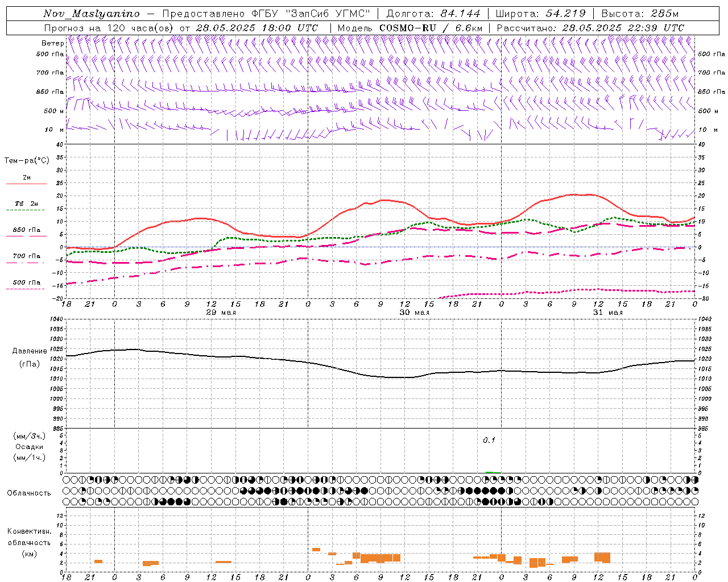
Task: Click the precipitation value '0.1'
Action: tap(489, 440)
